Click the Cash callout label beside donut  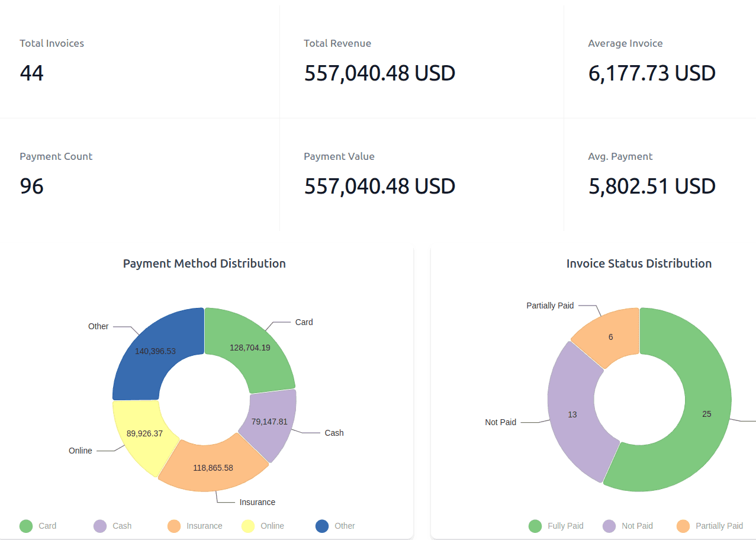click(x=334, y=433)
